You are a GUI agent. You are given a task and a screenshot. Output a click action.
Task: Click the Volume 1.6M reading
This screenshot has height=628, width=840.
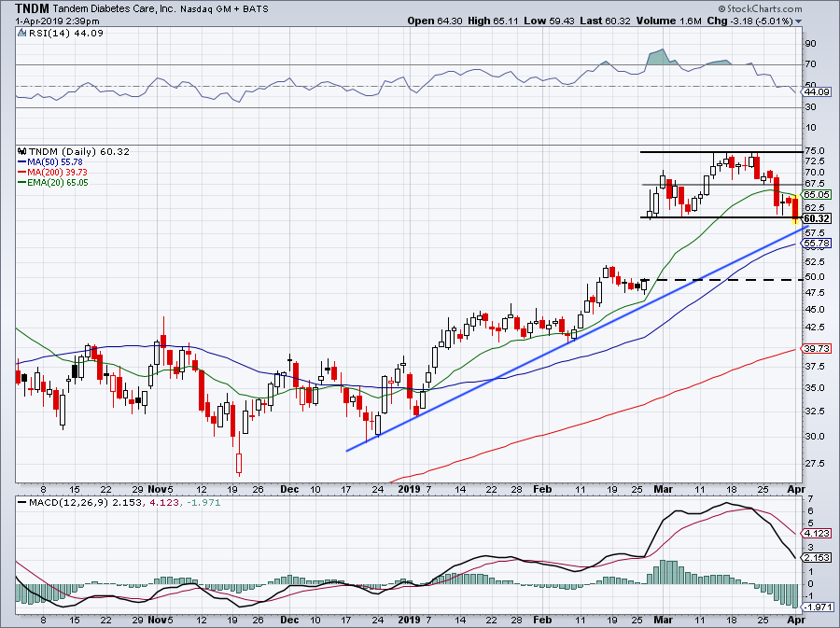point(668,21)
